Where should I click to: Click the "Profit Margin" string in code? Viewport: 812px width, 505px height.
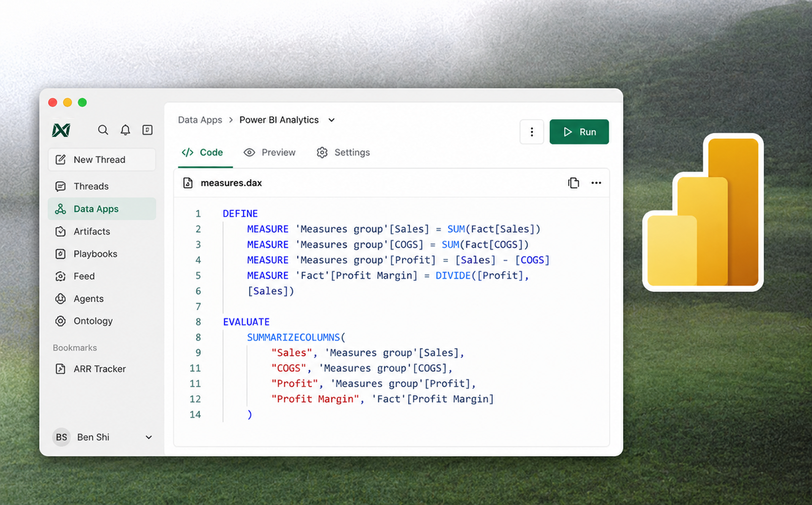click(x=315, y=399)
